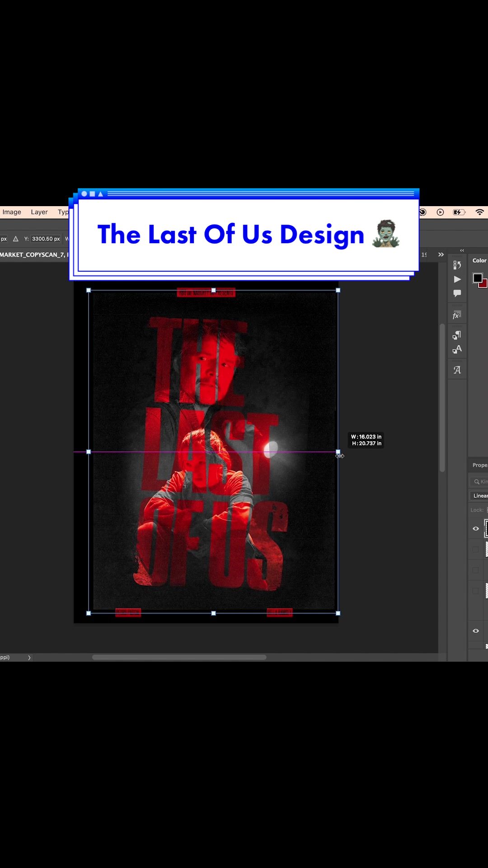Click the battery charging icon in menu bar
The width and height of the screenshot is (488, 868).
pos(459,212)
